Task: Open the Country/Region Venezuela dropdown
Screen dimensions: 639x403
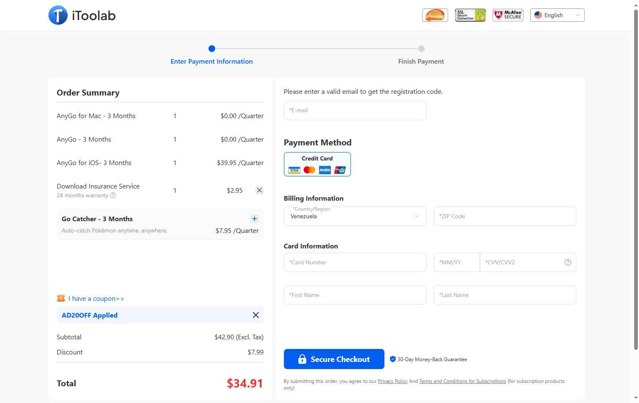Action: [355, 216]
